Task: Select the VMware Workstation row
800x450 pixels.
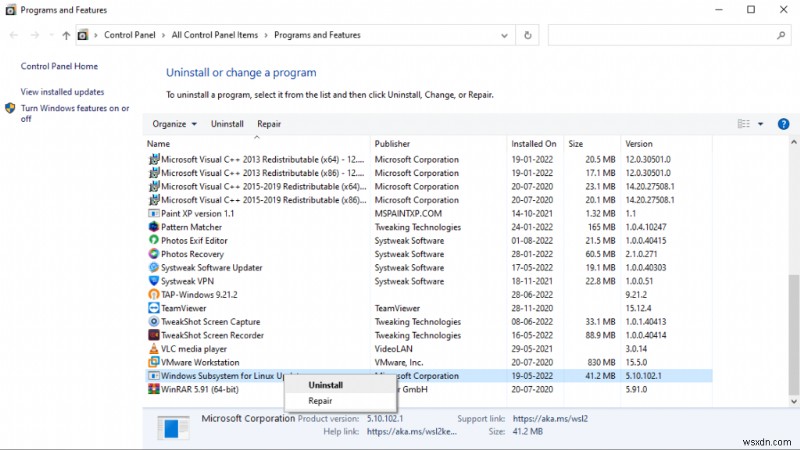Action: 428,362
